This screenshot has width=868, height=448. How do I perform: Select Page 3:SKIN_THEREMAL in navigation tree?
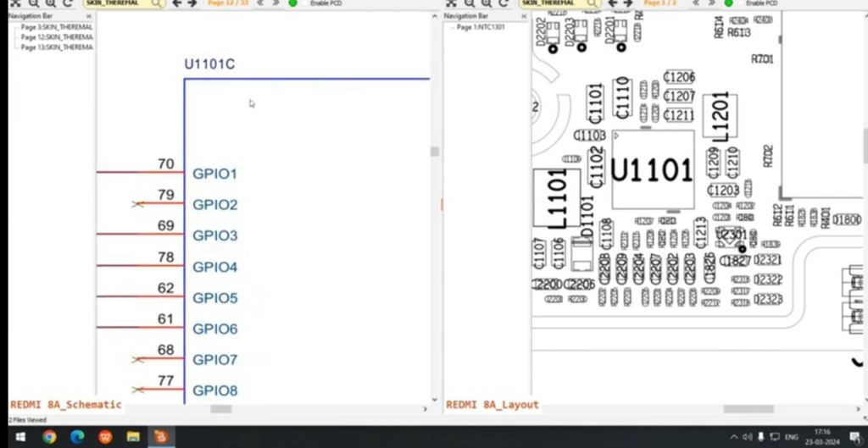click(x=56, y=27)
